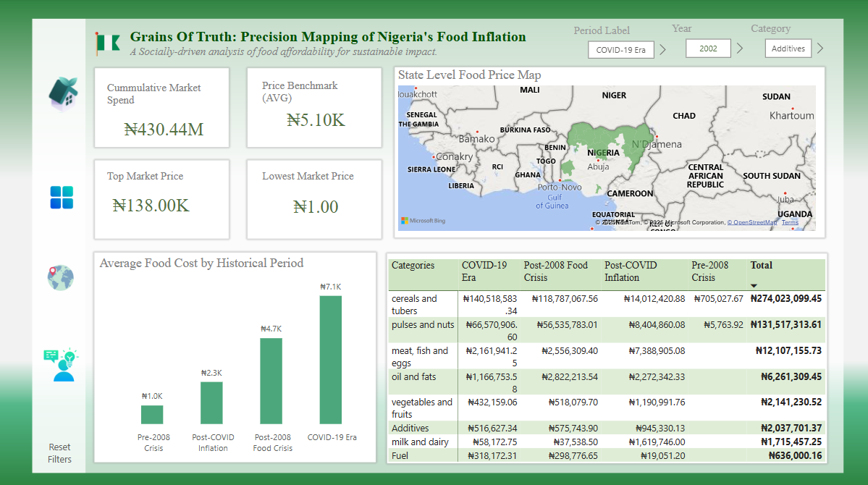
Task: Open the globe map page icon
Action: coord(60,277)
